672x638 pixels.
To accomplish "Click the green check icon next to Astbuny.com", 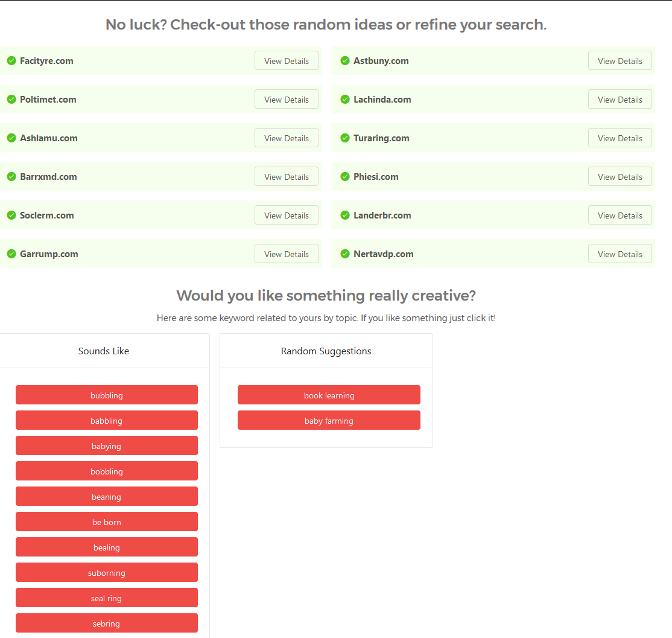I will [x=344, y=60].
